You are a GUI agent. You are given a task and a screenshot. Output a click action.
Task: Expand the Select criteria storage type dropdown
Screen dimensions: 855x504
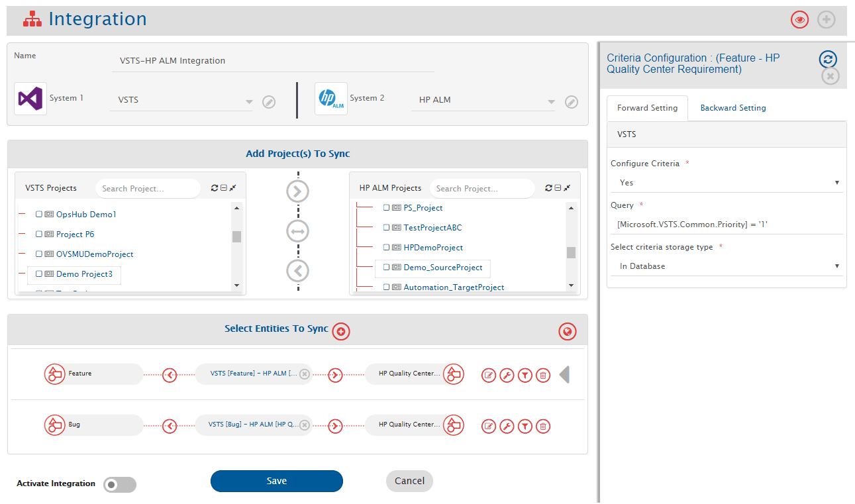725,266
